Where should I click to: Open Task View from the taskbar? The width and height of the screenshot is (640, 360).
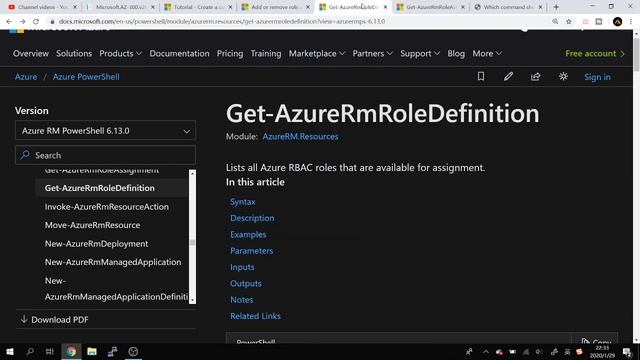[50, 351]
